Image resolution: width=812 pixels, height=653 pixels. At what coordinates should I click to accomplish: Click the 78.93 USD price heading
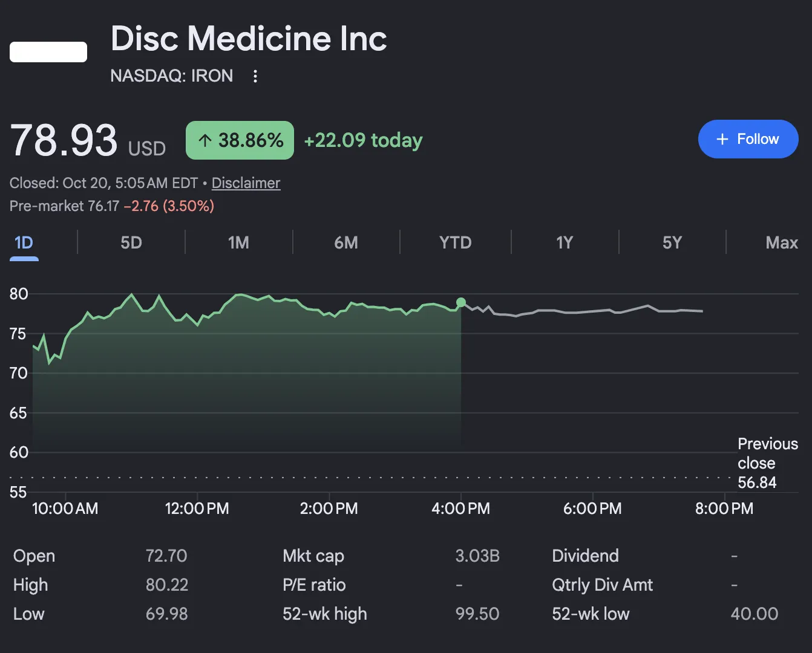pyautogui.click(x=88, y=140)
